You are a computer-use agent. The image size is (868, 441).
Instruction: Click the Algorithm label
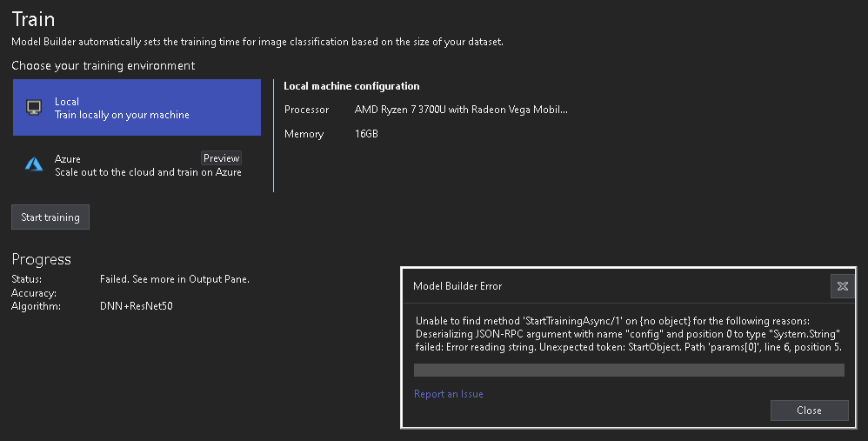coord(36,306)
